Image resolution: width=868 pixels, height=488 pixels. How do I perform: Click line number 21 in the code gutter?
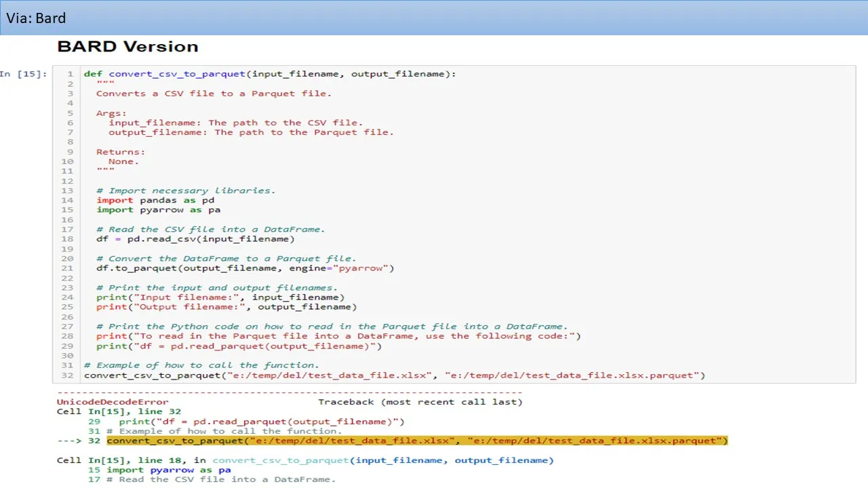point(67,268)
